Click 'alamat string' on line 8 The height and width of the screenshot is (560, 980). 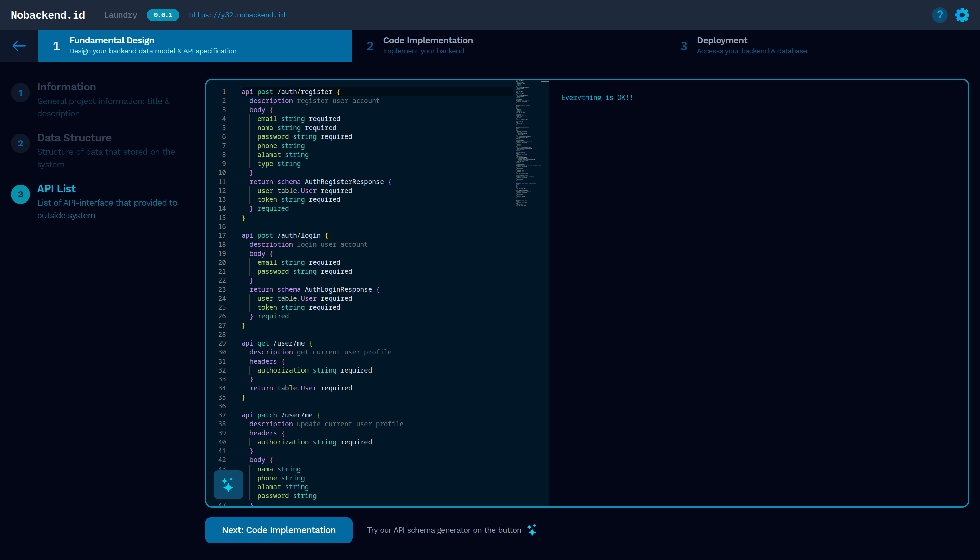(x=283, y=155)
